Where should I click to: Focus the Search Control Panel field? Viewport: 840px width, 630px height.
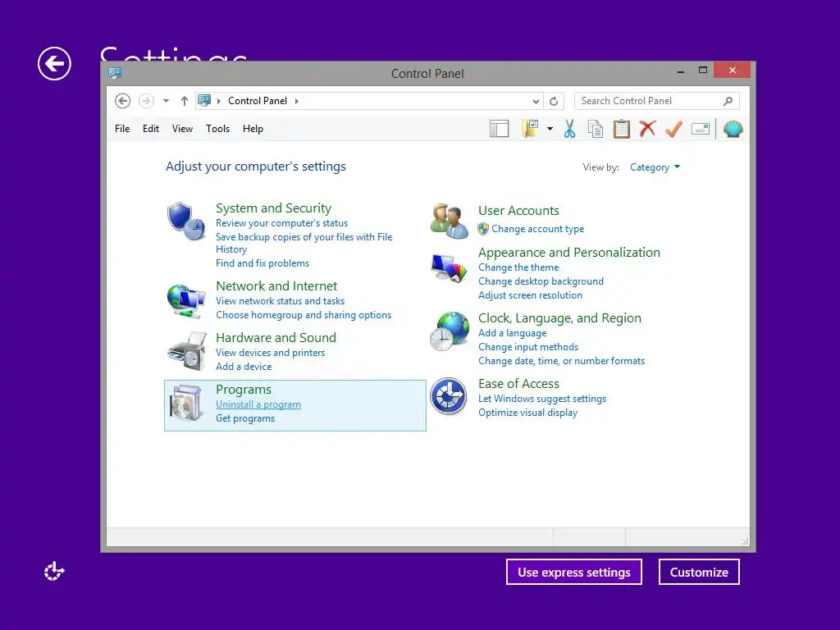click(x=657, y=101)
